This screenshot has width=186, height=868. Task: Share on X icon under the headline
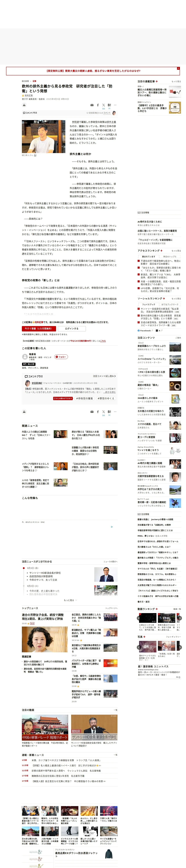click(x=104, y=105)
